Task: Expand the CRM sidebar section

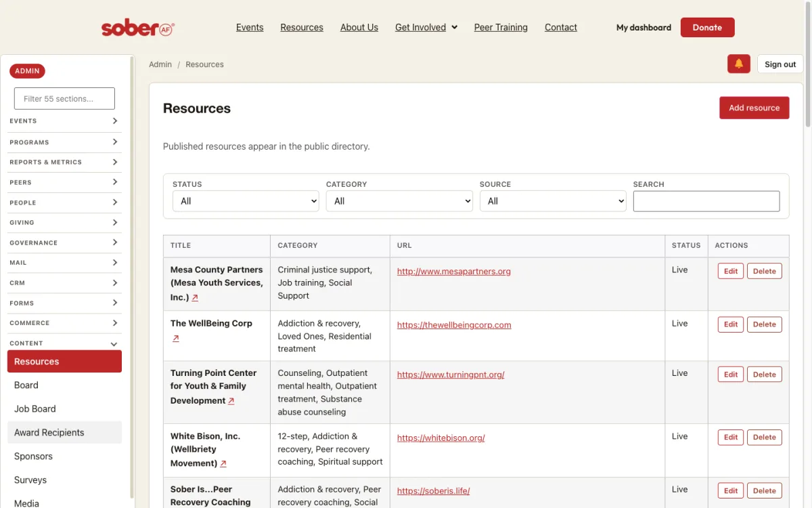Action: click(x=64, y=282)
